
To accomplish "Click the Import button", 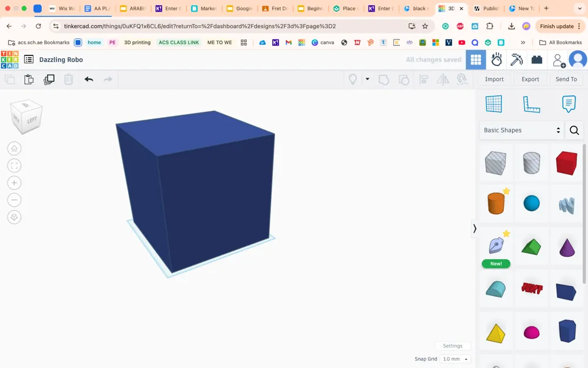I will (x=495, y=79).
